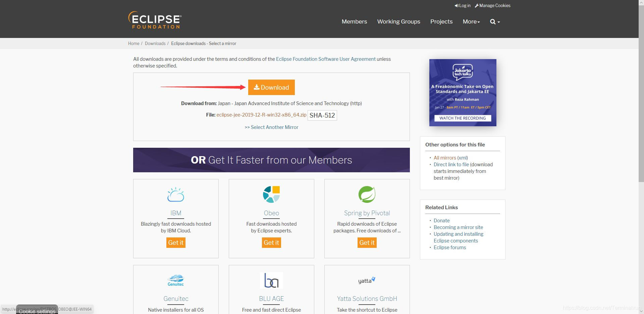Open the Working Groups menu
Viewport: 644px width, 314px height.
click(x=398, y=21)
